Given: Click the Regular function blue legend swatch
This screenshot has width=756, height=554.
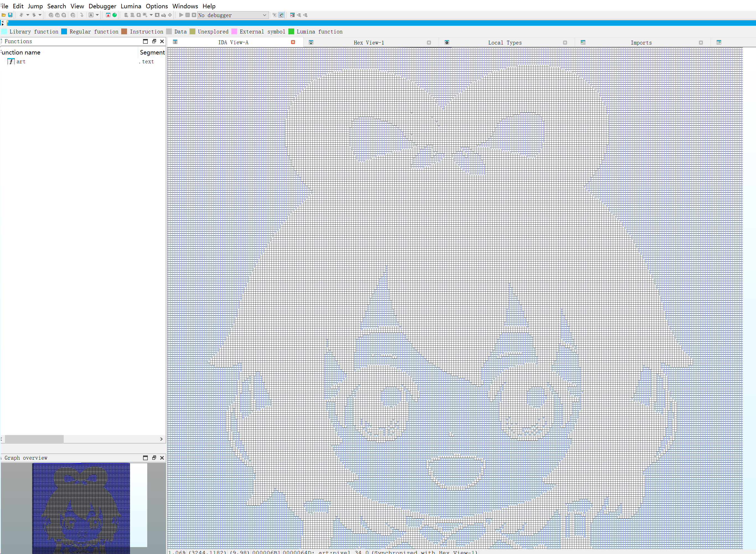Looking at the screenshot, I should pyautogui.click(x=64, y=32).
